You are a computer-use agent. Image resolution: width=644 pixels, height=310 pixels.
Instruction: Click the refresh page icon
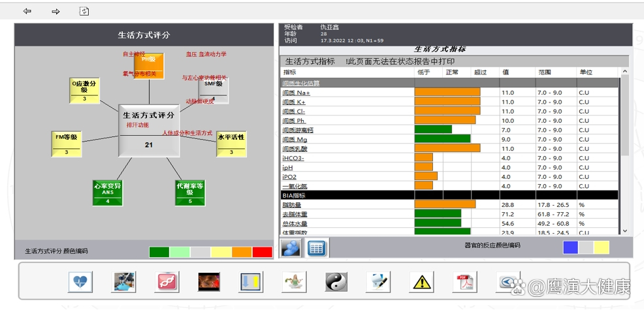click(x=84, y=11)
